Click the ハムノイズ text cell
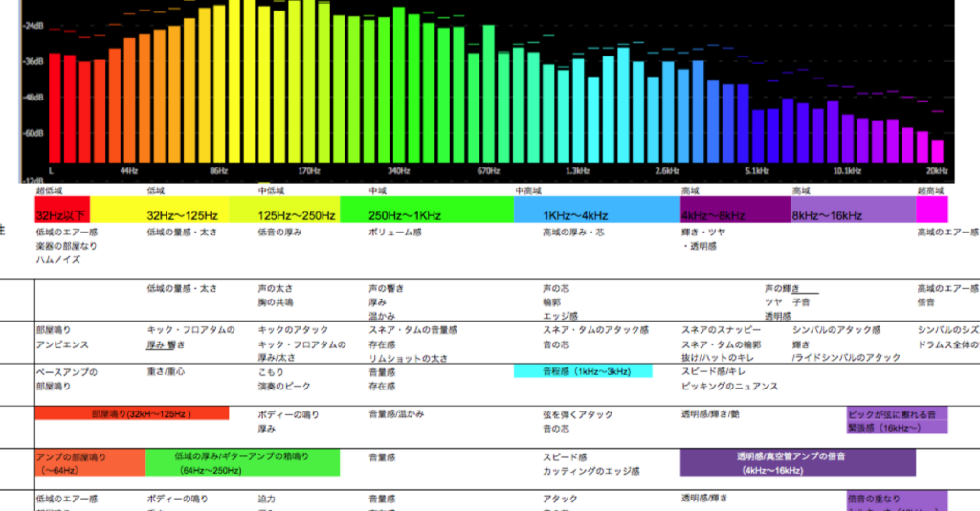Viewport: 980px width, 511px height. pyautogui.click(x=58, y=259)
